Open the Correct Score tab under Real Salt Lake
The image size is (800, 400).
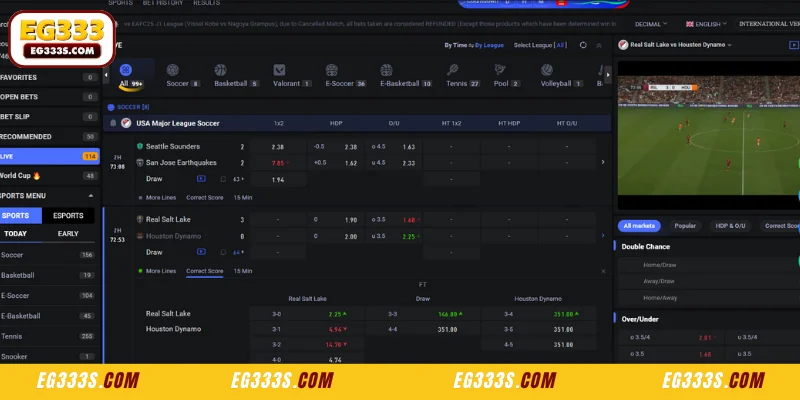point(205,271)
